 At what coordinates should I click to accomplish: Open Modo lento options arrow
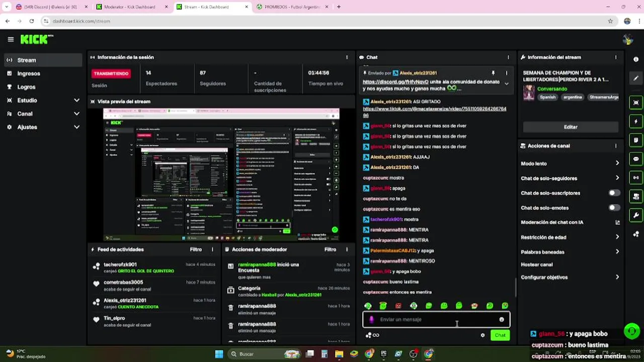click(617, 163)
